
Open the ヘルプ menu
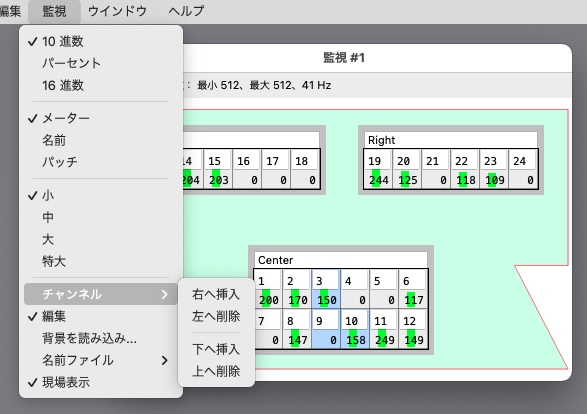tap(186, 11)
